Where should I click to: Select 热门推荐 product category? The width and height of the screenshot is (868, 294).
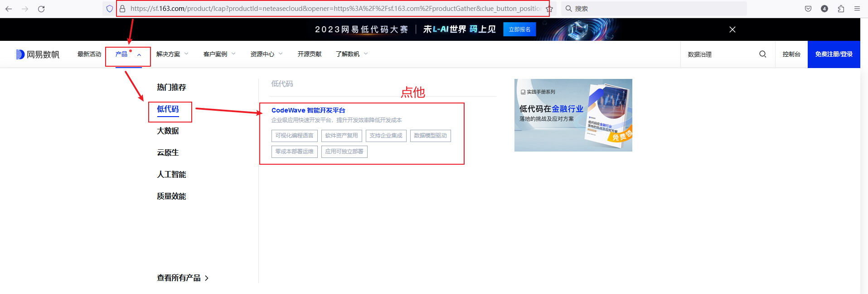[171, 87]
